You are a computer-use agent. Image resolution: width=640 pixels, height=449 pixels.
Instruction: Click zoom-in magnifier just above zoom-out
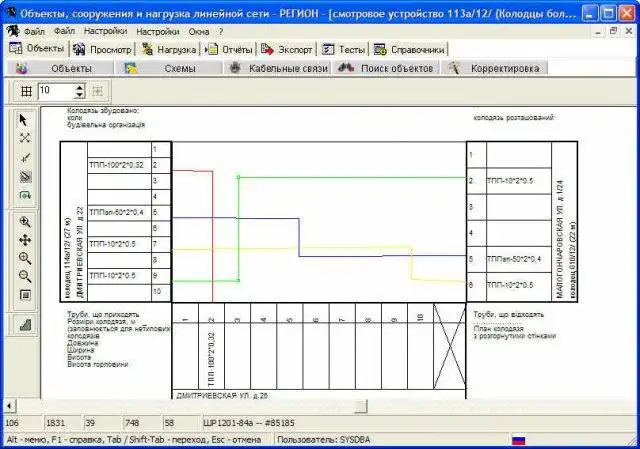24,258
